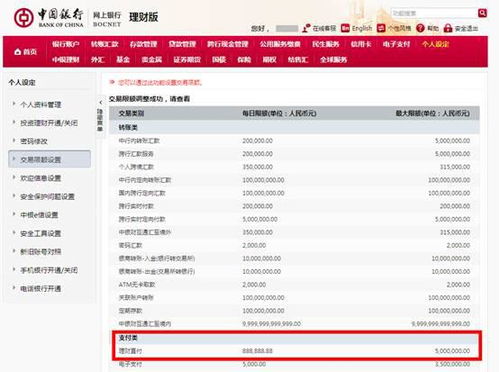Click the 密码汇款 row label

130,245
